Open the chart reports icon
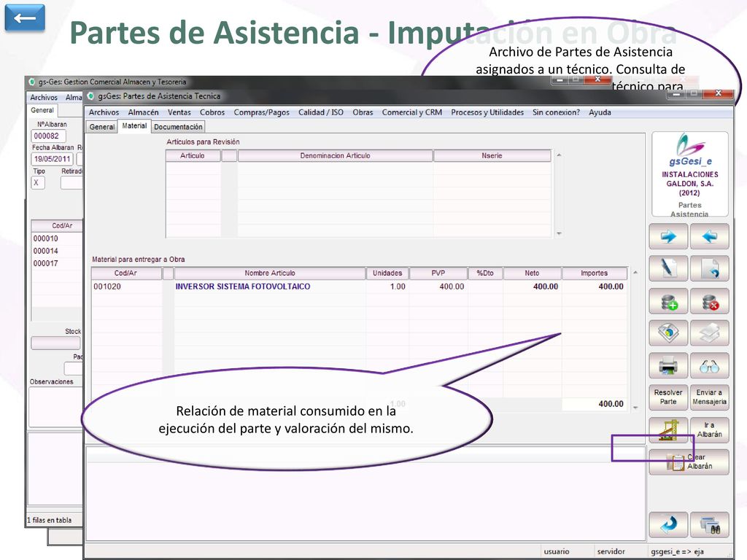 [x=668, y=332]
